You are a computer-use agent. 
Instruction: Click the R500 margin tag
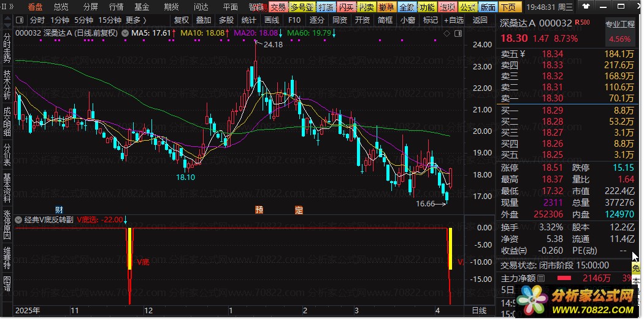coord(583,21)
